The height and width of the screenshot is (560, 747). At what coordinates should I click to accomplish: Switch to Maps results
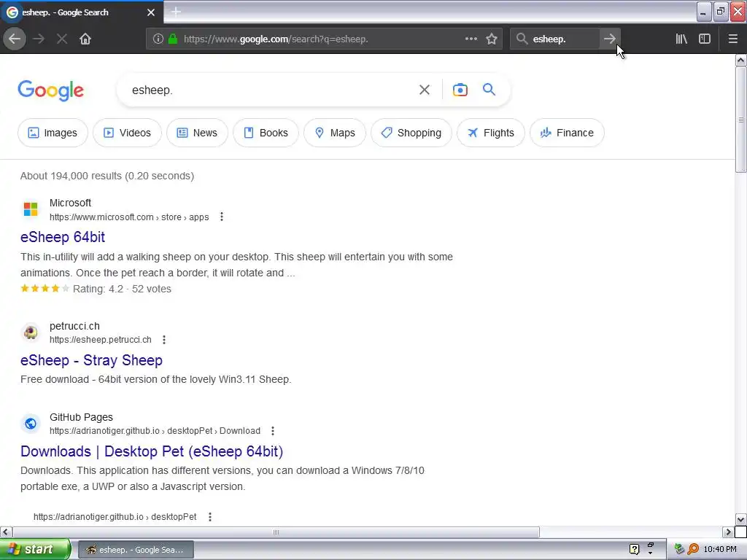point(335,133)
